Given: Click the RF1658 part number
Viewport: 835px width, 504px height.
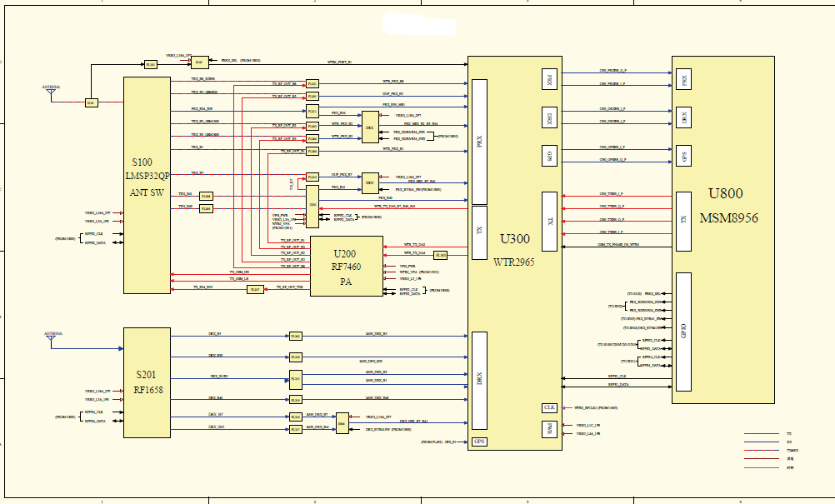Looking at the screenshot, I should (148, 390).
